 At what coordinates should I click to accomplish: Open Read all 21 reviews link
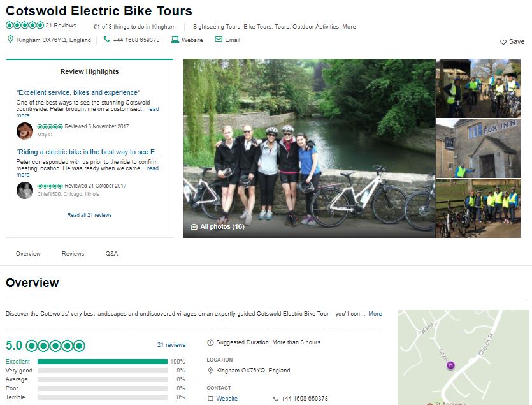pos(89,215)
